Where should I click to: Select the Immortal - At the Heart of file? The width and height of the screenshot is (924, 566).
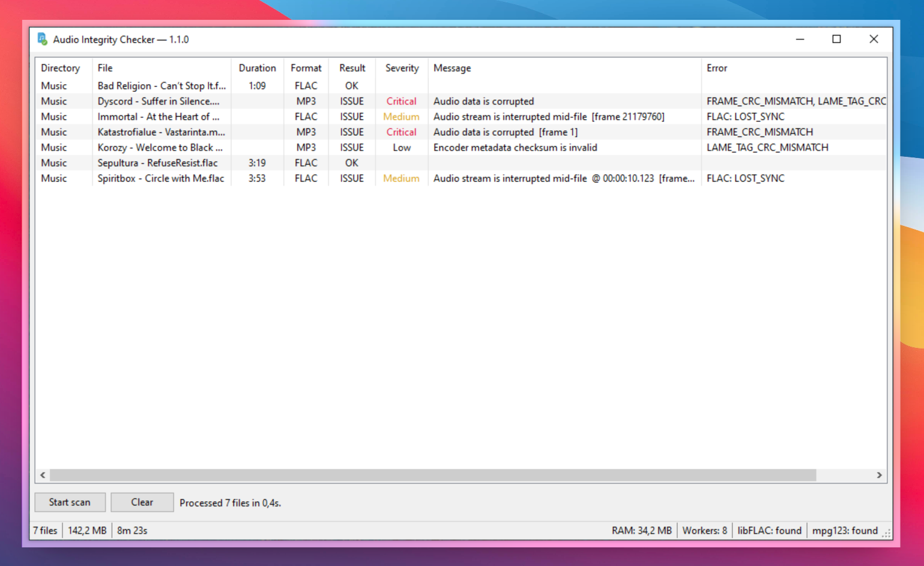pos(159,117)
